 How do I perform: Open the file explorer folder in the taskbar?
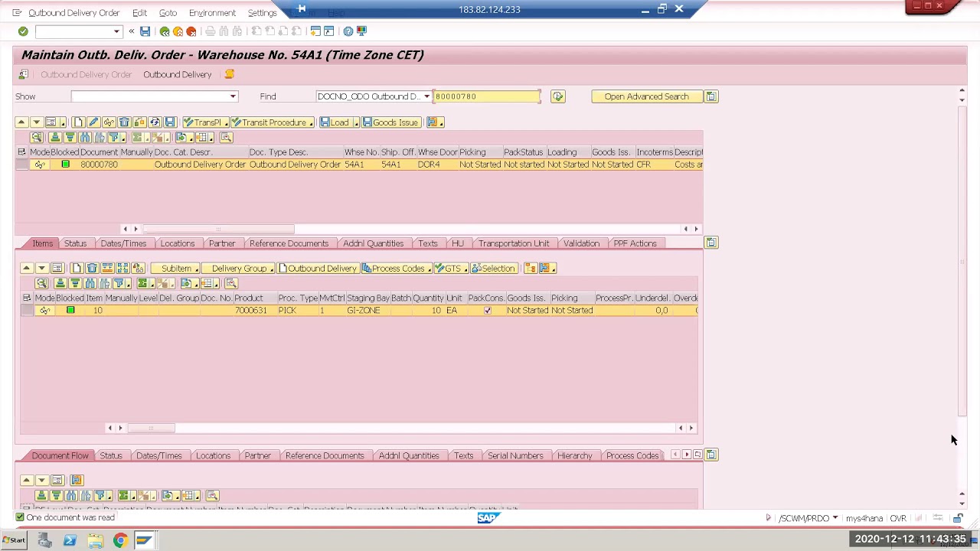pos(95,541)
